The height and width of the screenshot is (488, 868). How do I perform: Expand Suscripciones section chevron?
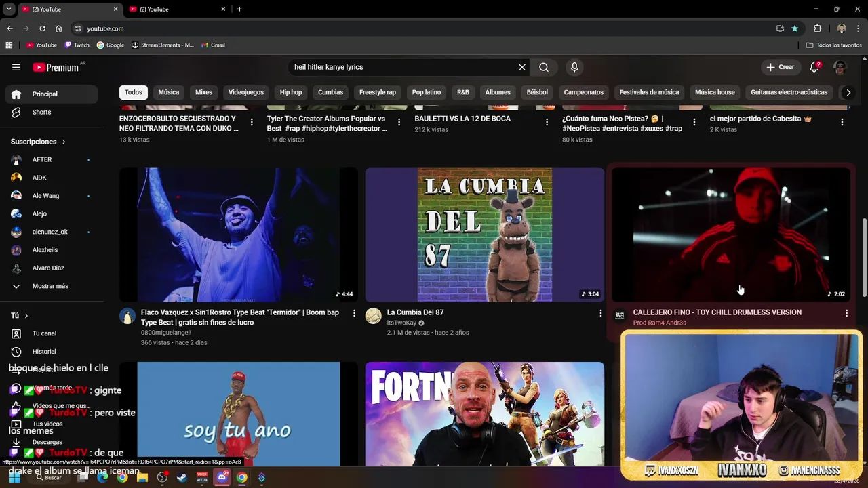point(64,142)
